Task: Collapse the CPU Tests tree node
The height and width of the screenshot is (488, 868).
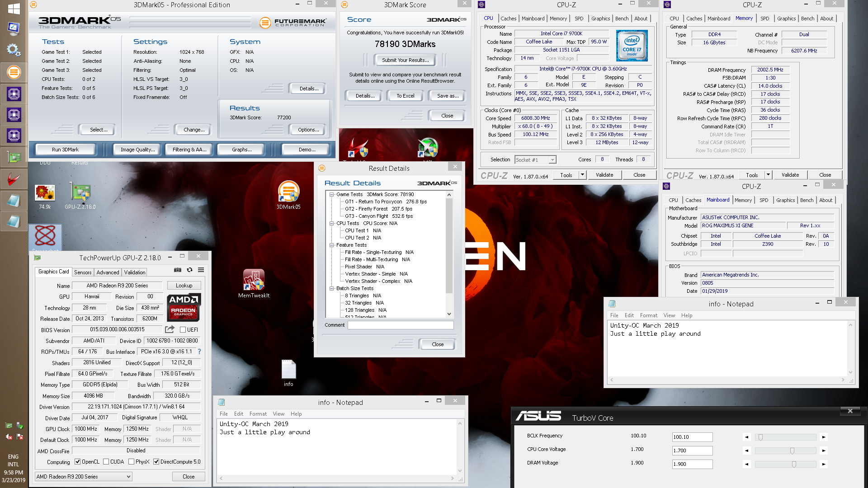Action: 331,223
